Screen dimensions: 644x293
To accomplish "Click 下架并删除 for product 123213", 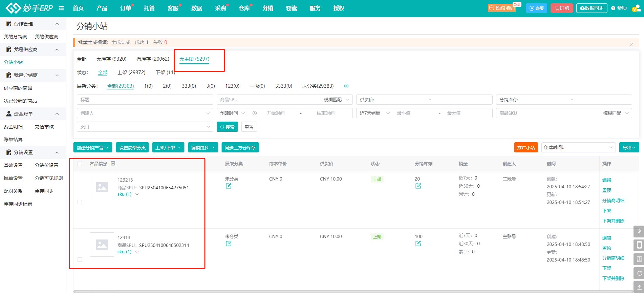I will pos(613,221).
